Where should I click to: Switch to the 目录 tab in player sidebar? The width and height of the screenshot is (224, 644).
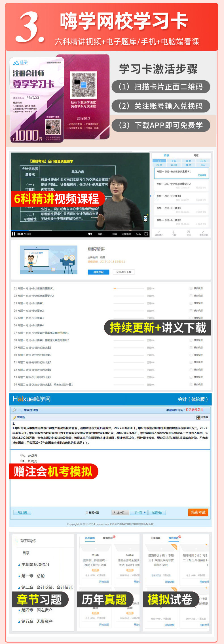[x=167, y=155]
